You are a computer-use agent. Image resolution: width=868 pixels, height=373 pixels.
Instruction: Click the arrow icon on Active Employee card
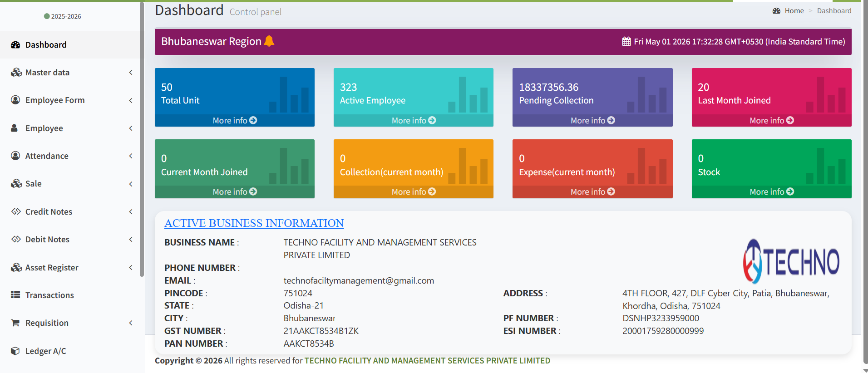432,120
